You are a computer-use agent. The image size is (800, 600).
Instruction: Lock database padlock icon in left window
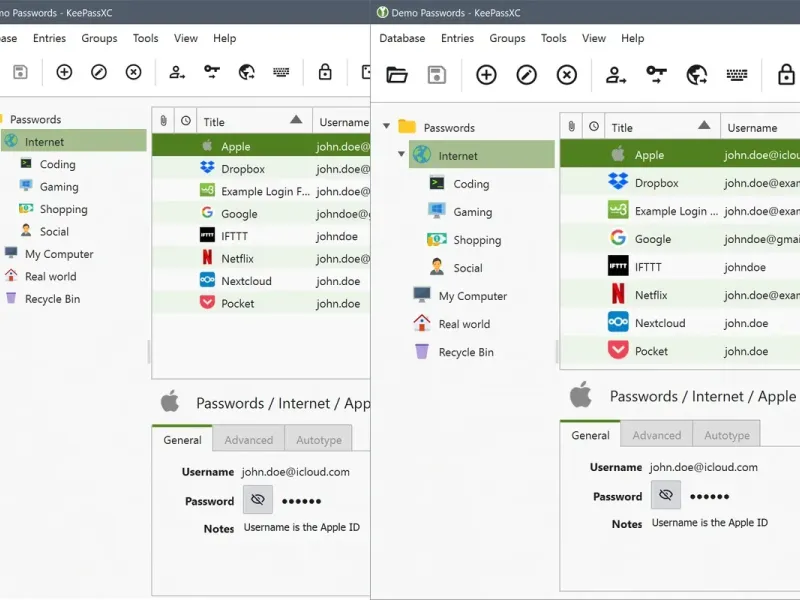(x=324, y=72)
